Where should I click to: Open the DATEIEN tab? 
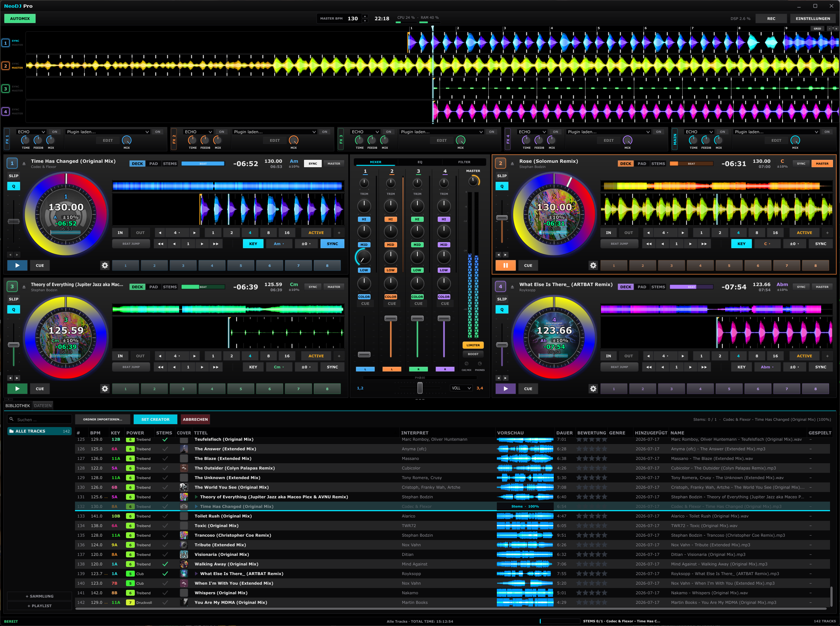(43, 405)
